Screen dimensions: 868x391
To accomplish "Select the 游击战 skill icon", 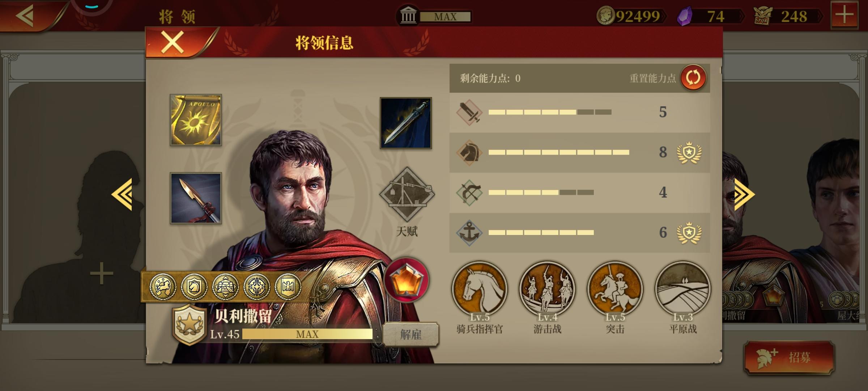I will coord(547,289).
